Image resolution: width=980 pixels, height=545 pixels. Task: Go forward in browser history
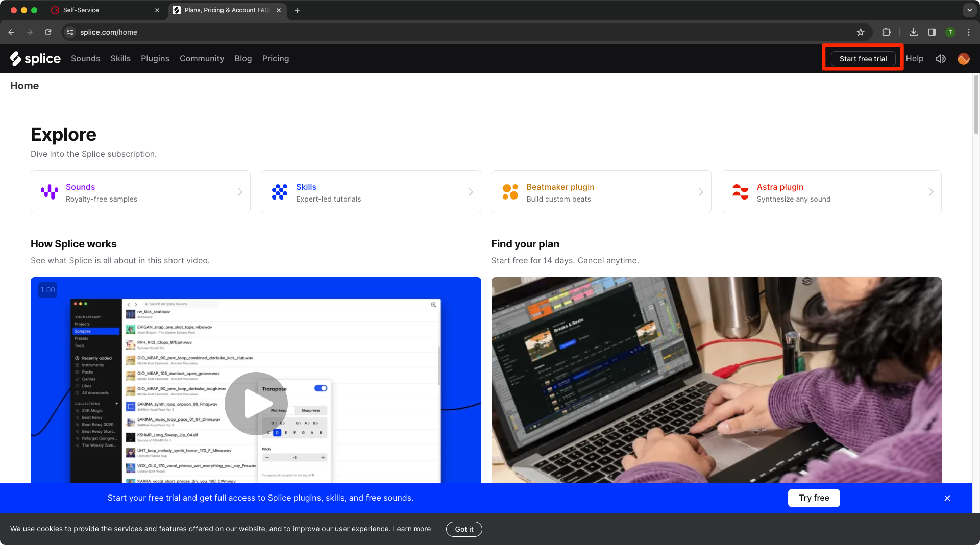30,32
